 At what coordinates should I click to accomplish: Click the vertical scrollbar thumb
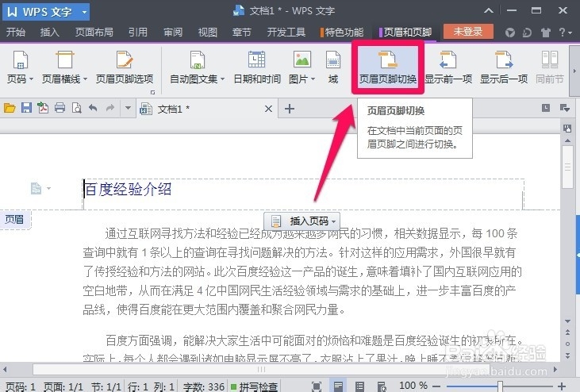(567, 167)
